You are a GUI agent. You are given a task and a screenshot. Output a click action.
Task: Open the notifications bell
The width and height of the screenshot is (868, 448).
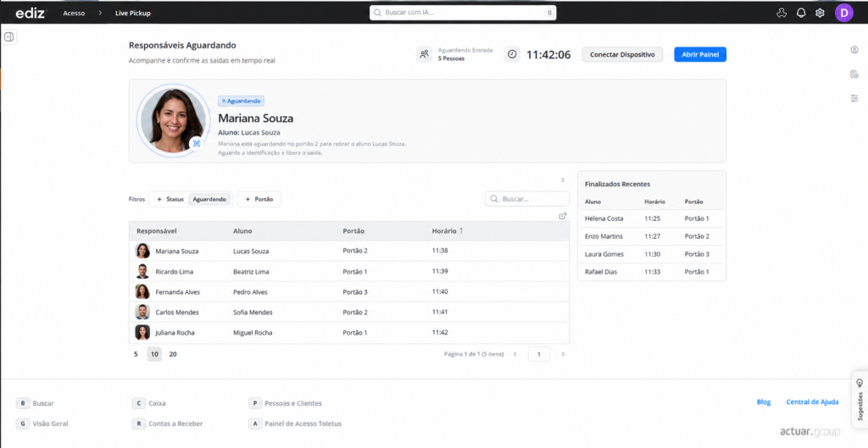click(801, 13)
